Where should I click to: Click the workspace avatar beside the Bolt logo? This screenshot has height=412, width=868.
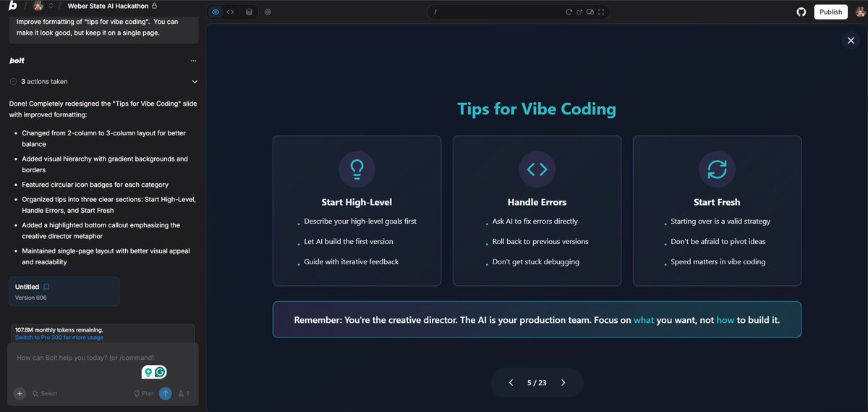coord(38,6)
